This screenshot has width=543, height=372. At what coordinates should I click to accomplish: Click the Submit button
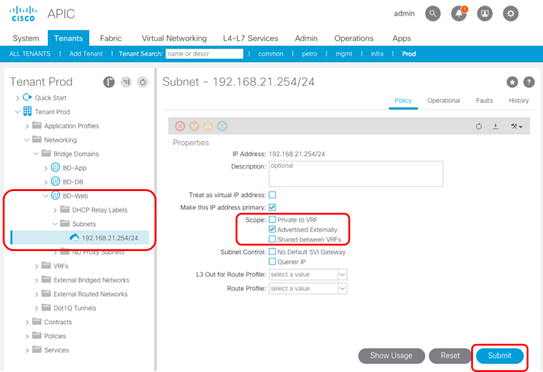point(499,356)
